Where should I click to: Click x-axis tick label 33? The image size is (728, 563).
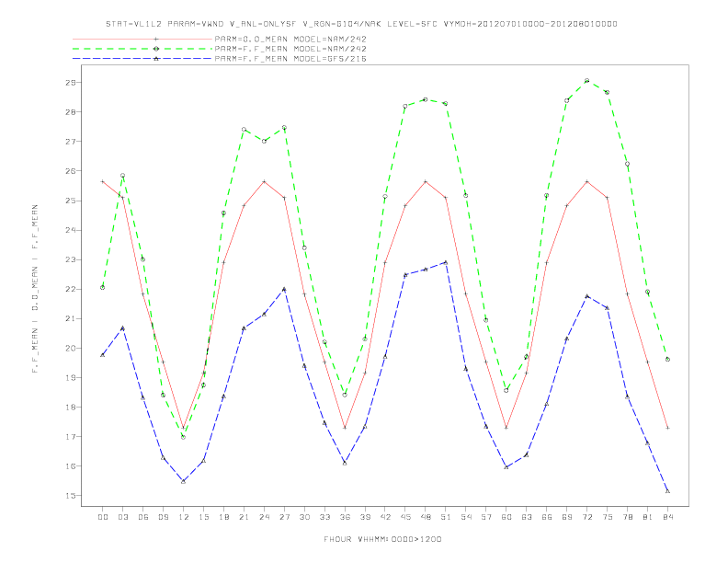pyautogui.click(x=325, y=517)
